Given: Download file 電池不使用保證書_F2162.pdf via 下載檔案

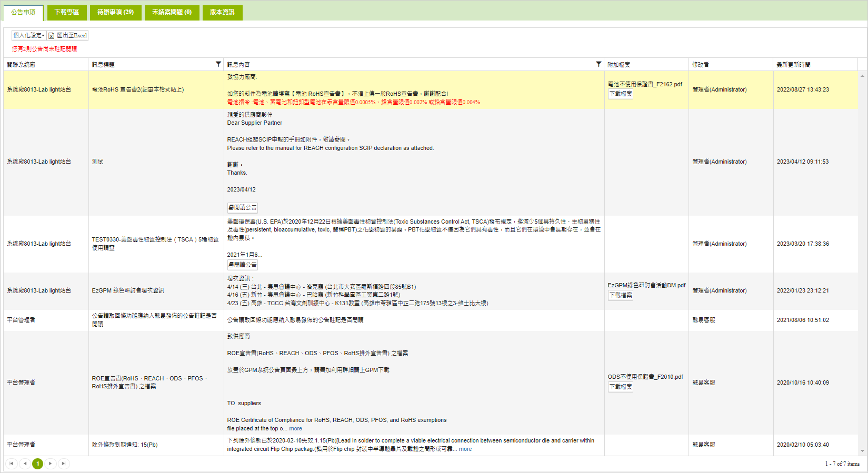Looking at the screenshot, I should pos(621,94).
